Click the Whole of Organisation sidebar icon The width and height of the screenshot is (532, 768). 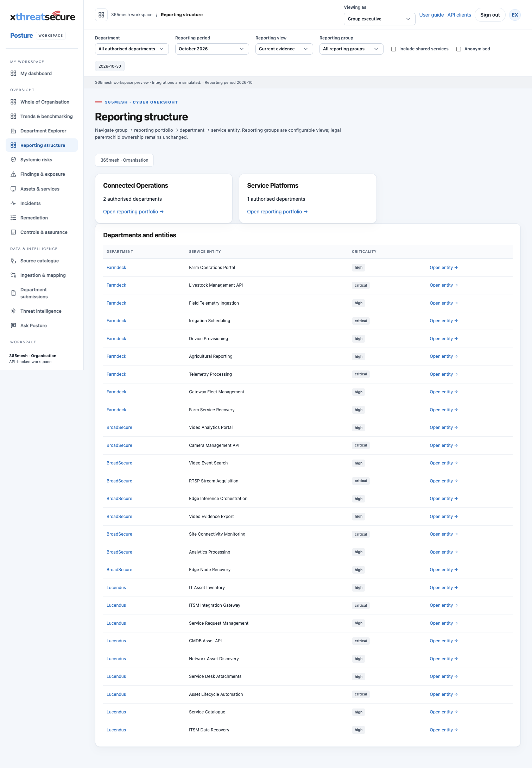(13, 102)
